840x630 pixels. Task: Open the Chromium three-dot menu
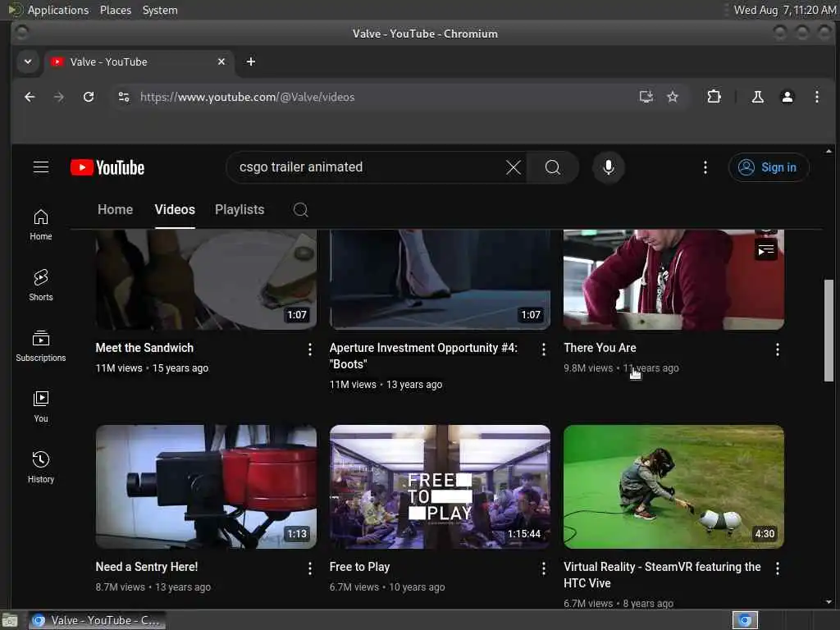pos(816,97)
